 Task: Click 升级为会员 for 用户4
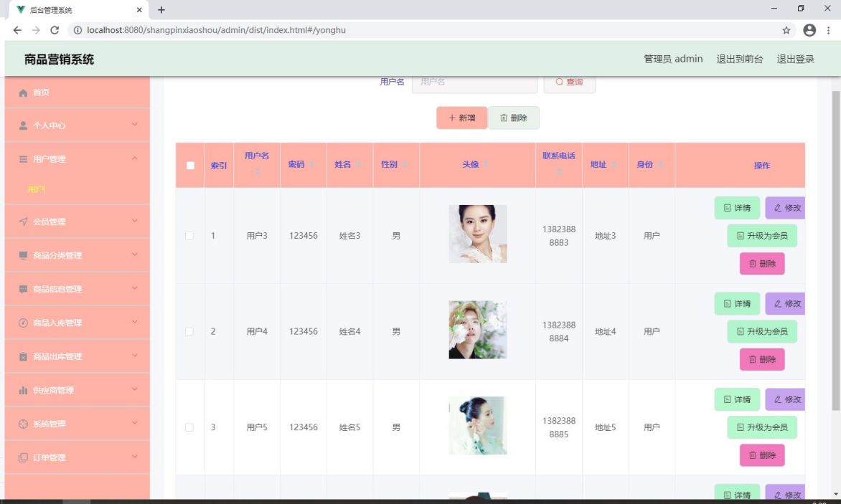click(x=762, y=331)
